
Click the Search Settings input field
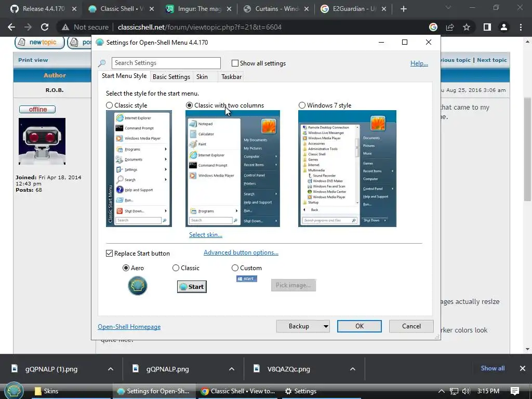click(166, 63)
